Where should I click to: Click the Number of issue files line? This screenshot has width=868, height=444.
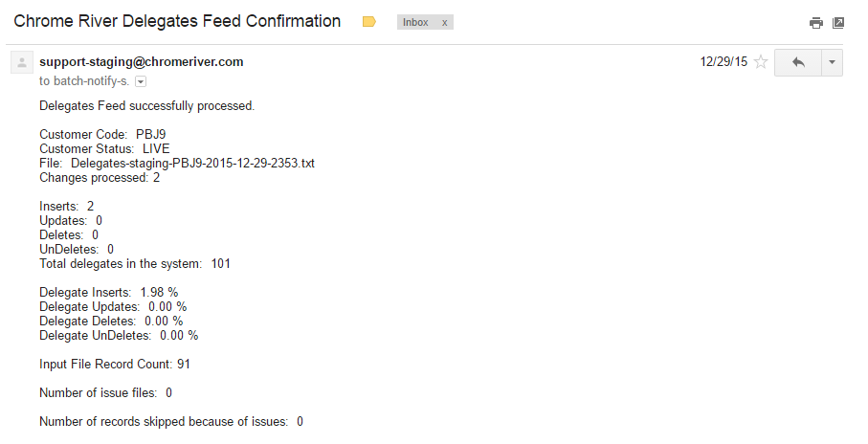coord(105,392)
